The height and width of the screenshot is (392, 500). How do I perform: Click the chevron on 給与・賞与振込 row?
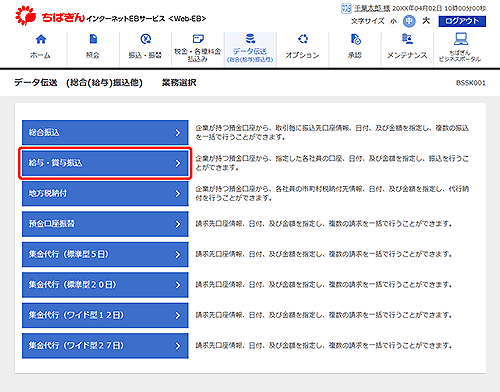click(178, 163)
